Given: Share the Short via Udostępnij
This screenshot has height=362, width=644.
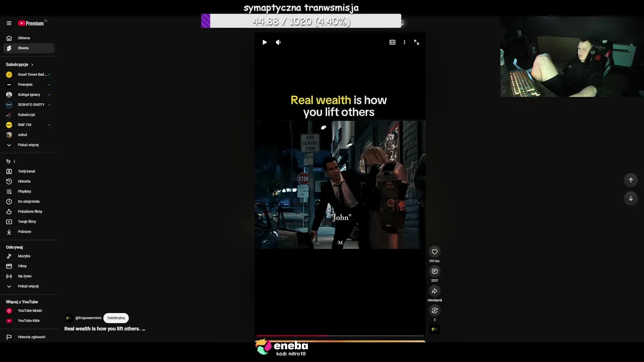Looking at the screenshot, I should click(435, 291).
